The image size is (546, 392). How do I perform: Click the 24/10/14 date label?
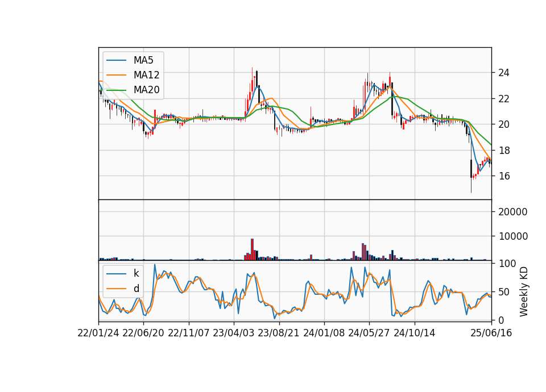coord(415,333)
